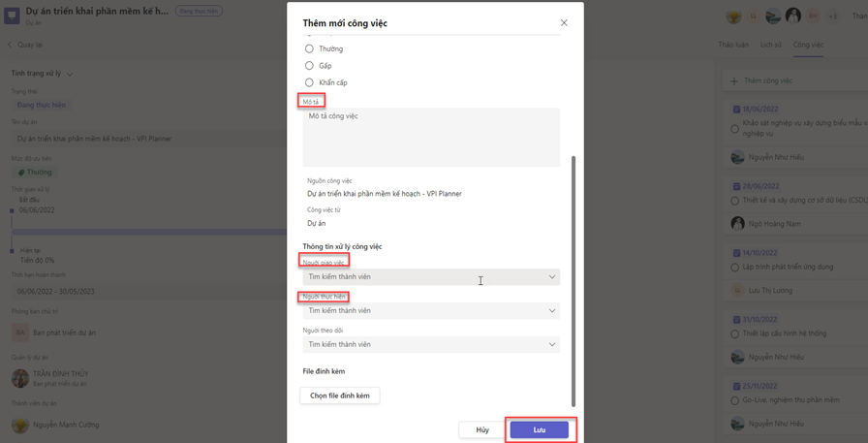
Task: Choose the Khẩn cấp priority radio button
Action: pyautogui.click(x=309, y=82)
